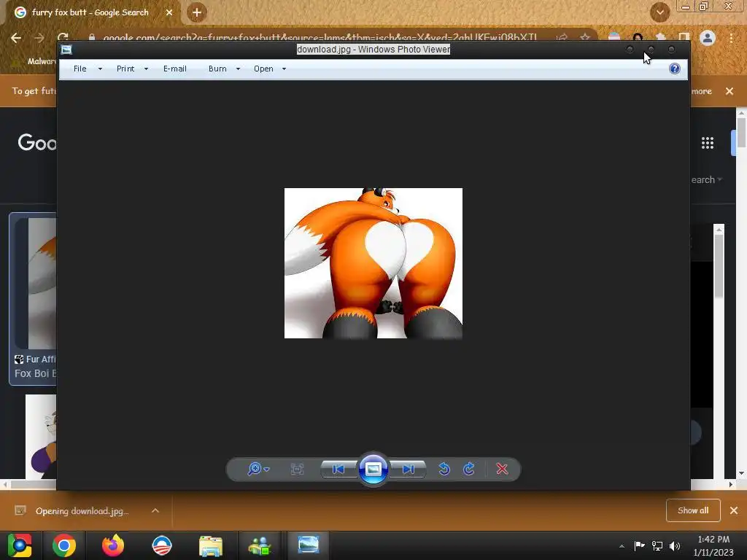Open File Explorer from taskbar
This screenshot has width=747, height=560.
click(x=211, y=545)
